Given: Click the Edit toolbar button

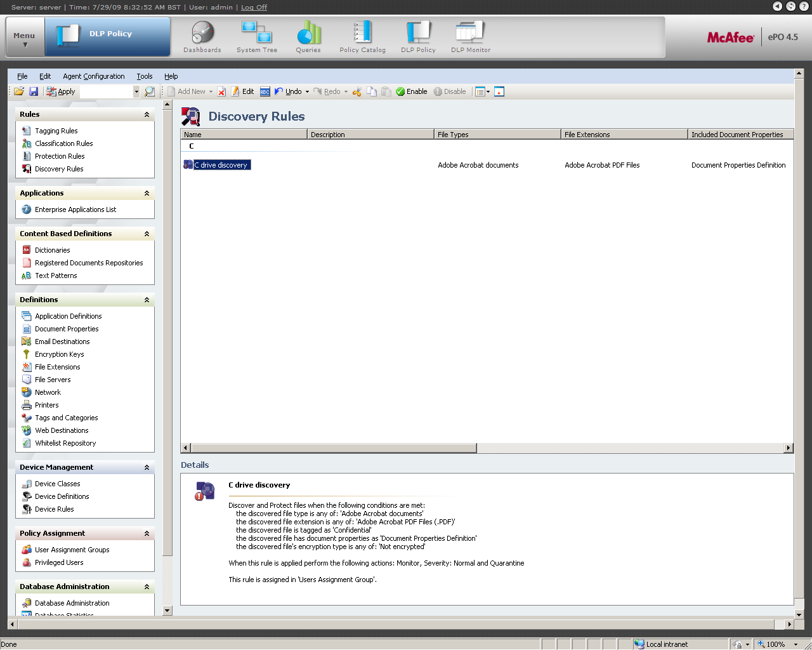Looking at the screenshot, I should coord(242,91).
